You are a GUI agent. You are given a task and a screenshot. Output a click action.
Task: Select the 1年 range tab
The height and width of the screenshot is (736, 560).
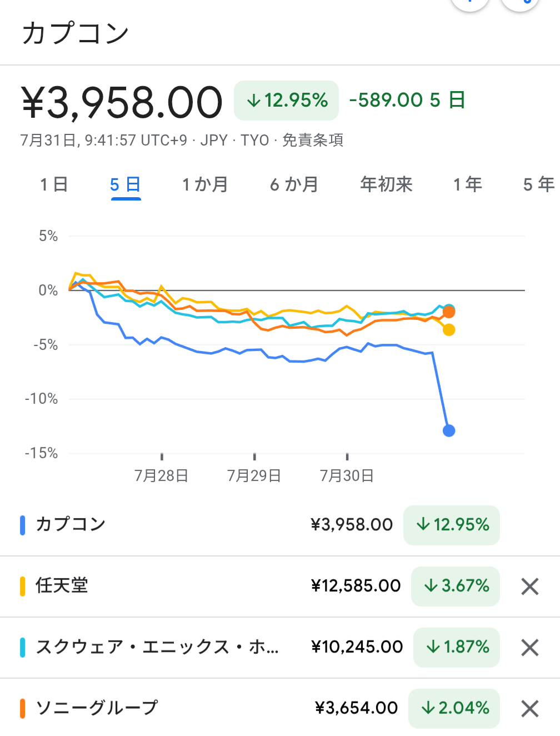[468, 184]
